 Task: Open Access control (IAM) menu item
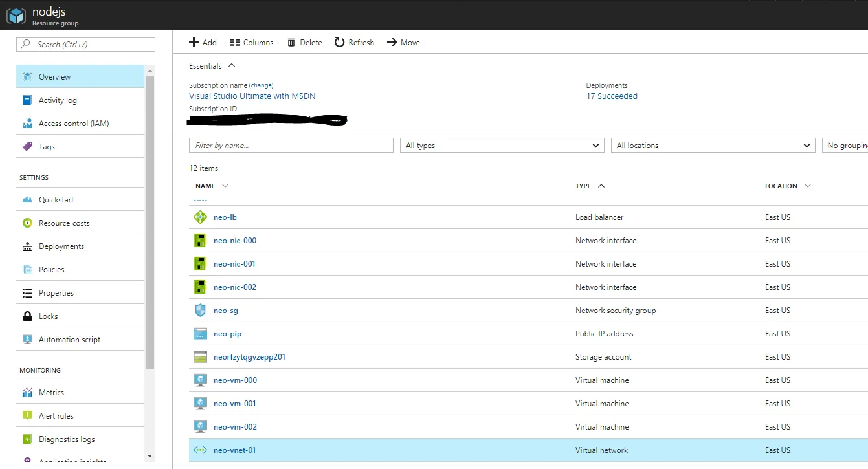click(x=80, y=124)
